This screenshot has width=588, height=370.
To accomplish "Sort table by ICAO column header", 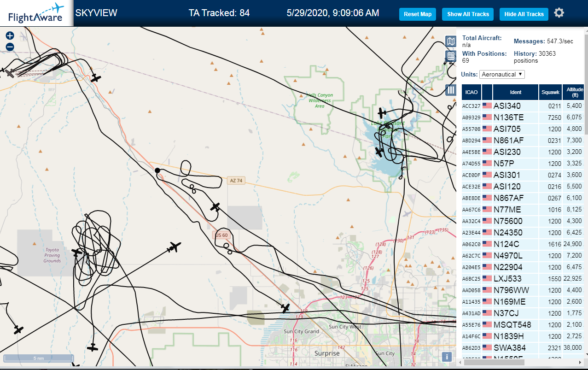I will (471, 92).
